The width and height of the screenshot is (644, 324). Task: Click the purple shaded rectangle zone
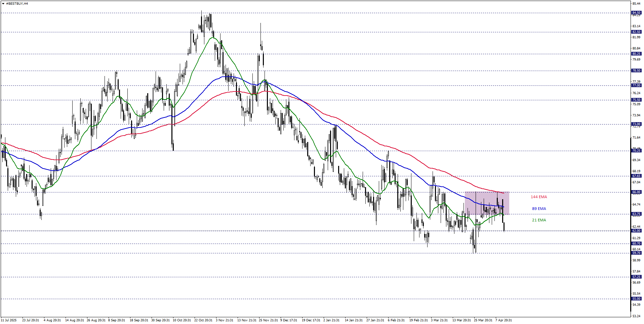pos(487,203)
